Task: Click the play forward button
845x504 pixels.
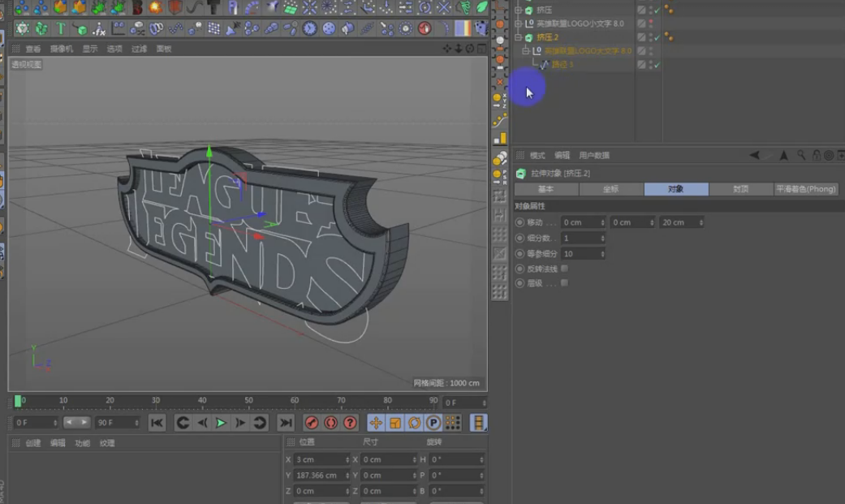Action: 221,423
